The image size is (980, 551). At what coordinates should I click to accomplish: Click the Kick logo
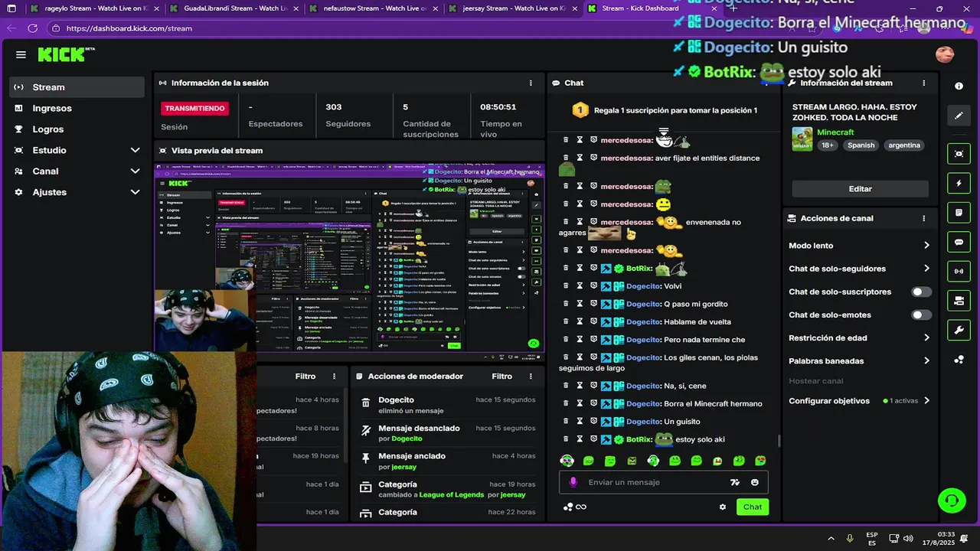(66, 54)
